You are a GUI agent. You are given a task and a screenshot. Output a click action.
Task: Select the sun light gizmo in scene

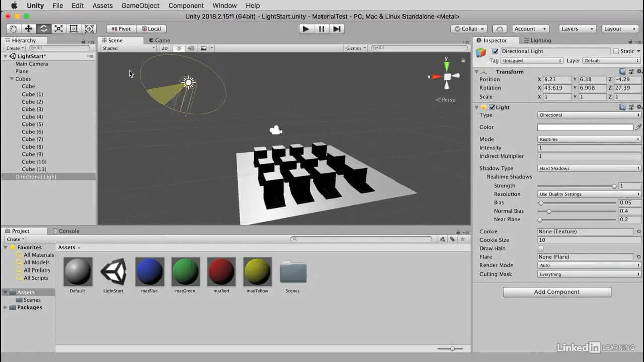pos(188,82)
